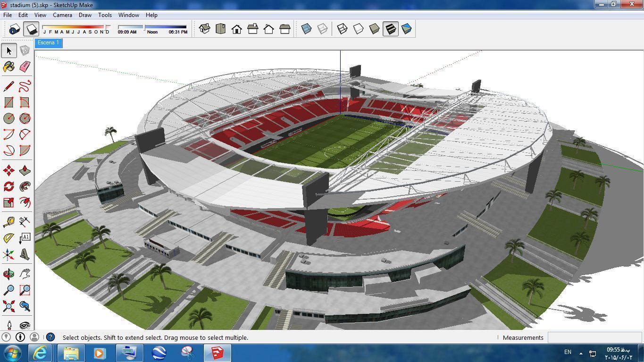644x362 pixels.
Task: Select the Pan hand tool
Action: pyautogui.click(x=25, y=274)
